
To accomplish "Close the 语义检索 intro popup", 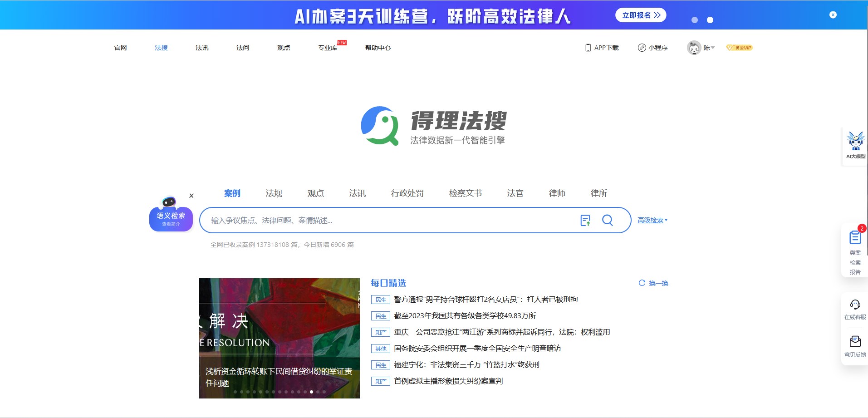I will 191,196.
